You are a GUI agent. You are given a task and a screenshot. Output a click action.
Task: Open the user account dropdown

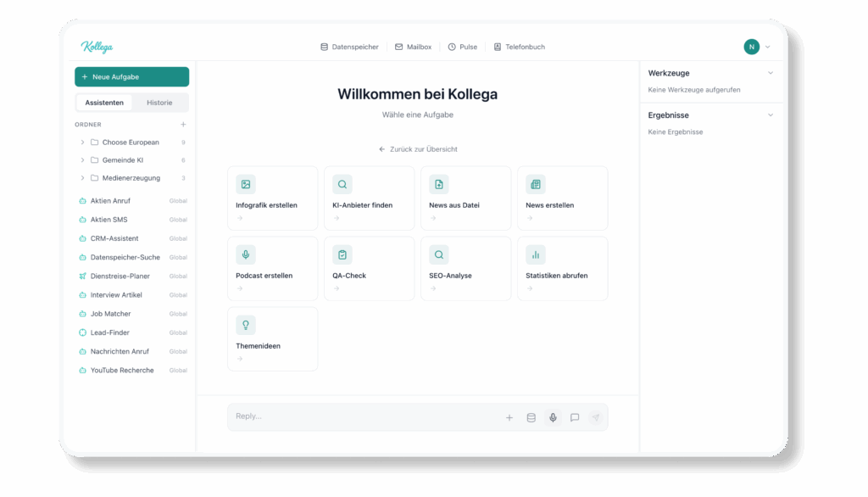tap(757, 47)
